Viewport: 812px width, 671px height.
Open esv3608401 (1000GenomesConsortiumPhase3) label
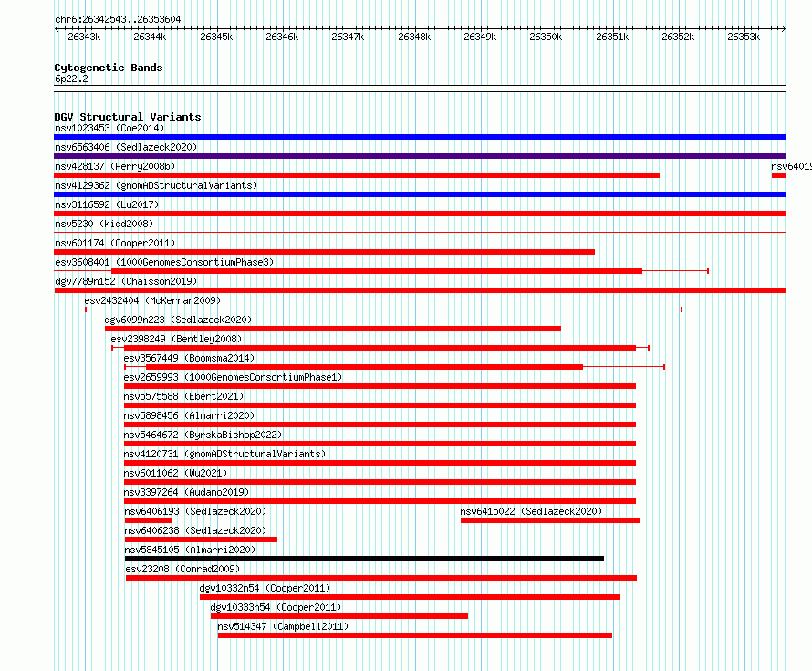click(164, 262)
